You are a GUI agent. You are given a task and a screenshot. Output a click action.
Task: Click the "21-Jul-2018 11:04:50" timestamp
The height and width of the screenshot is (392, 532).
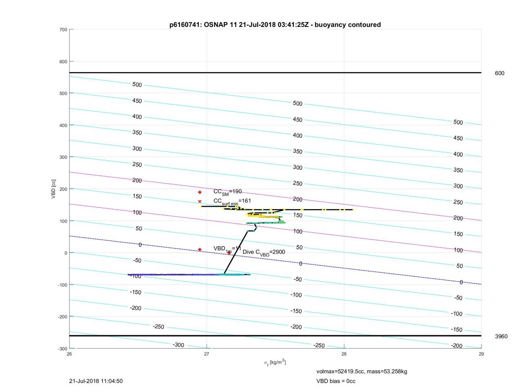tap(96, 381)
